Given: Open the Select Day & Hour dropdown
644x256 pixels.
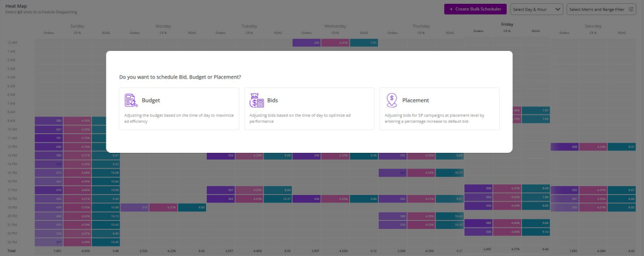Looking at the screenshot, I should 537,9.
